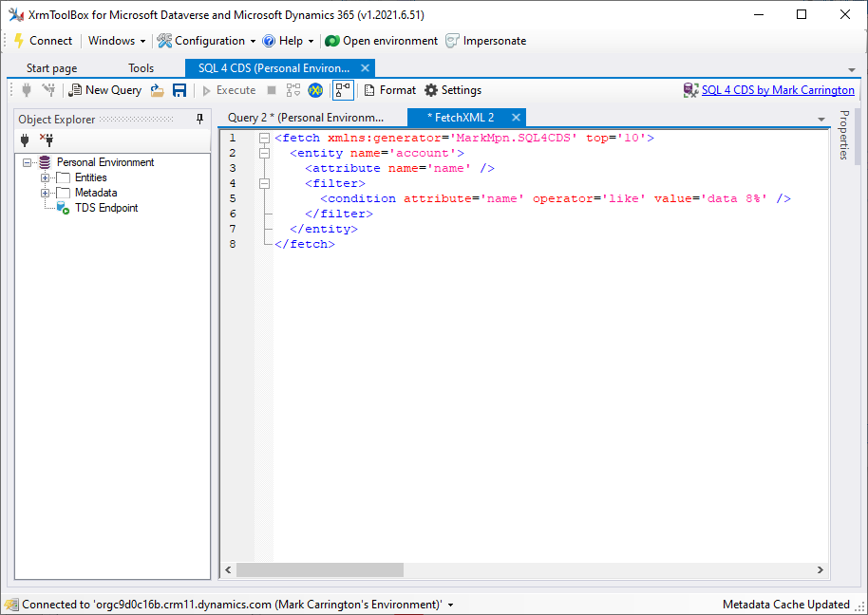Pin the Object Explorer panel
868x615 pixels.
click(x=199, y=119)
